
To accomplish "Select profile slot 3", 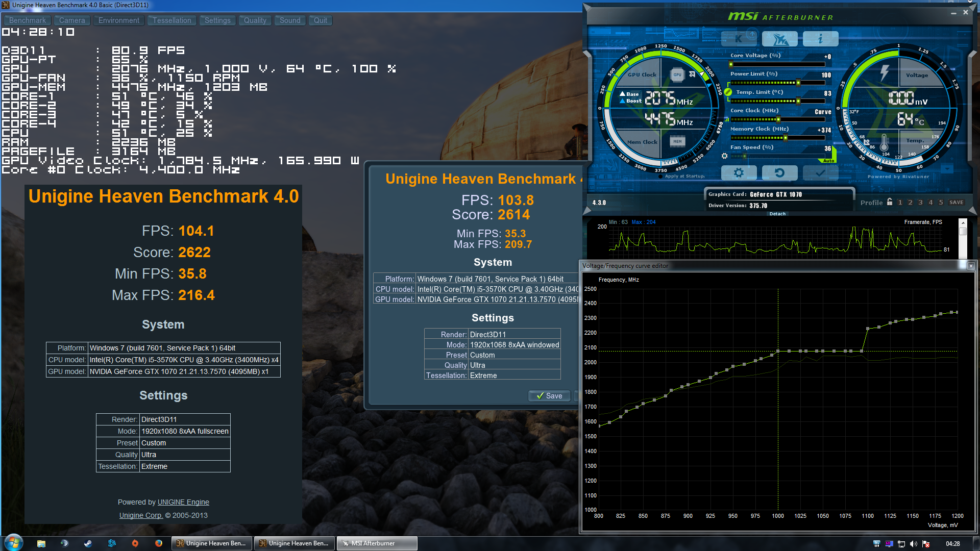I will point(920,203).
